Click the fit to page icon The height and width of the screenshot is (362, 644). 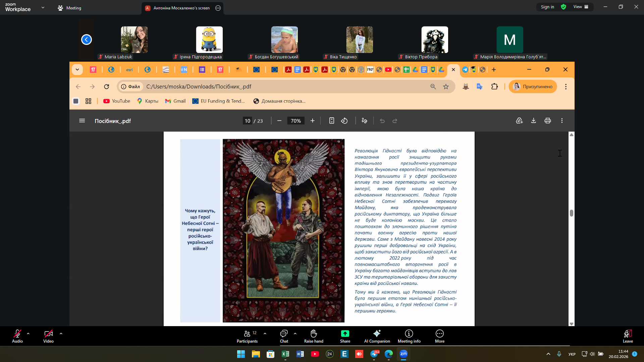click(331, 121)
